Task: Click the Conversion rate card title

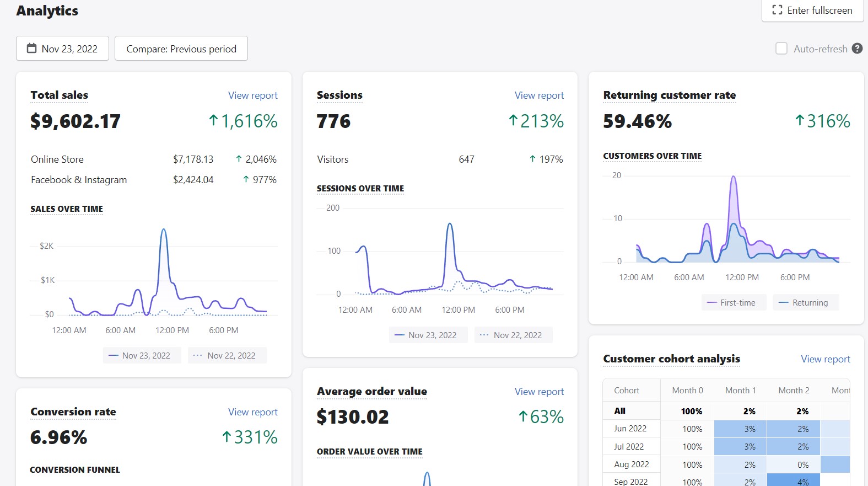Action: (73, 412)
